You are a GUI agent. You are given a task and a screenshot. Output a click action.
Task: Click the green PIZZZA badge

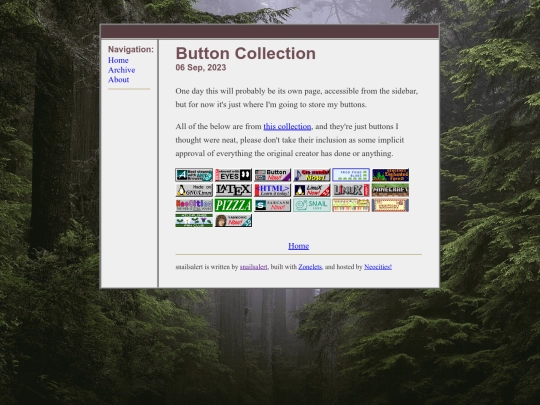(x=233, y=205)
